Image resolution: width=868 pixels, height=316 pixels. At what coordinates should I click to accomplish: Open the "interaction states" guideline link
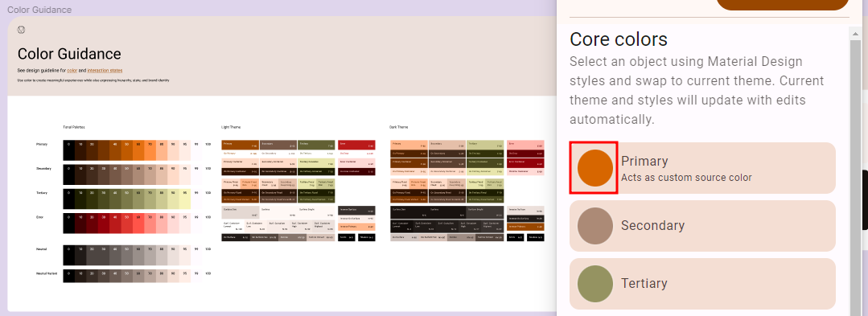point(105,71)
